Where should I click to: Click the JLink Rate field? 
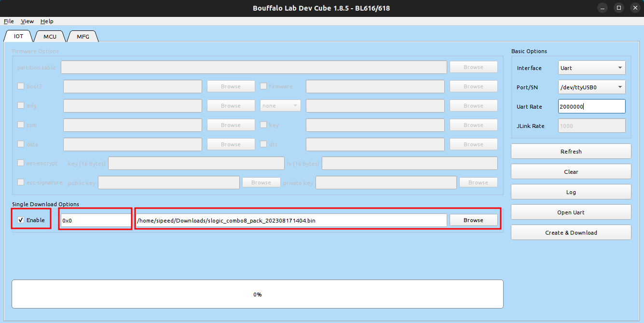point(592,126)
